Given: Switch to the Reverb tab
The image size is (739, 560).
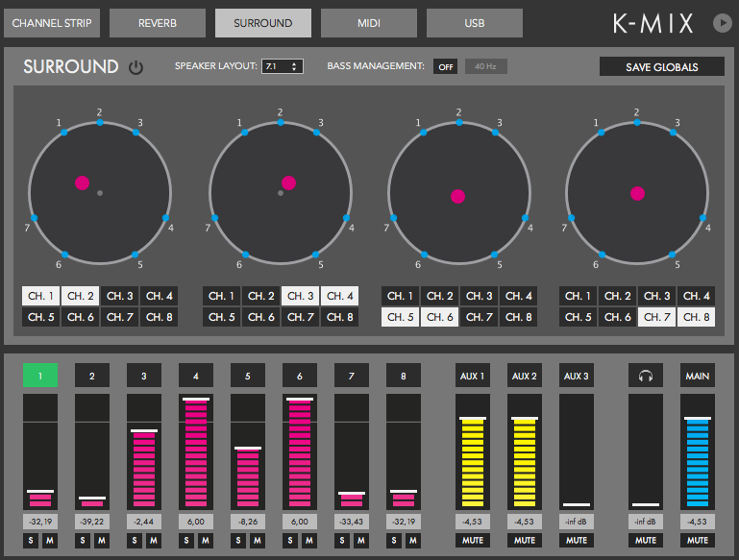Looking at the screenshot, I should (158, 23).
